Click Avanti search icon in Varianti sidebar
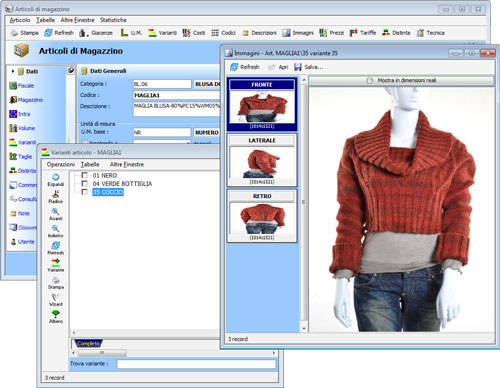The image size is (500, 388). (x=55, y=211)
